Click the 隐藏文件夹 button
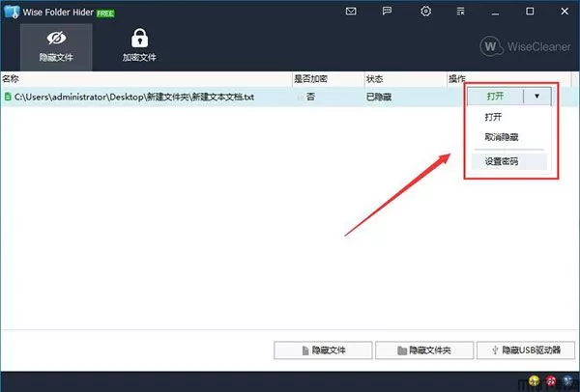This screenshot has height=392, width=580. tap(424, 350)
